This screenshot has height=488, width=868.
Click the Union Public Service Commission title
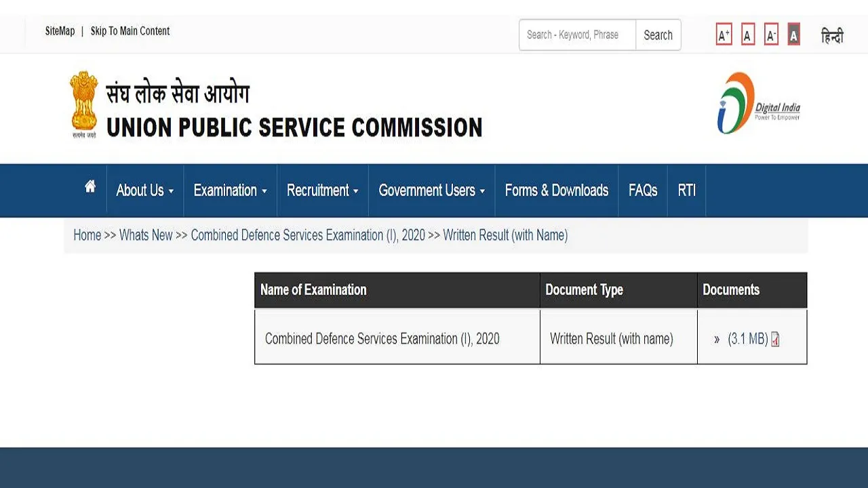pos(294,127)
